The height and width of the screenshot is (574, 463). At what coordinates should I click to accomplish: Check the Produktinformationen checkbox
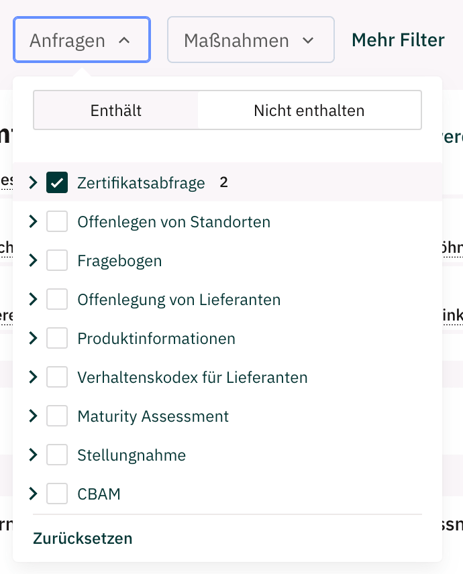[57, 338]
